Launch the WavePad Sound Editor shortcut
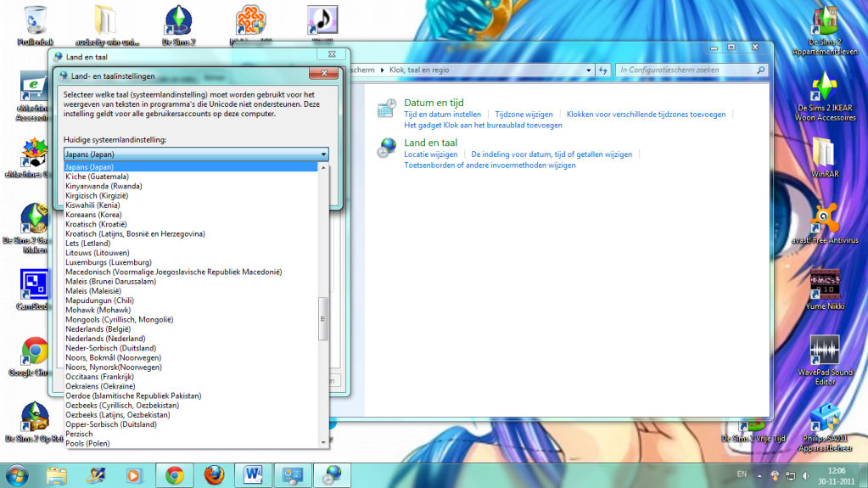The image size is (868, 488). pos(825,351)
